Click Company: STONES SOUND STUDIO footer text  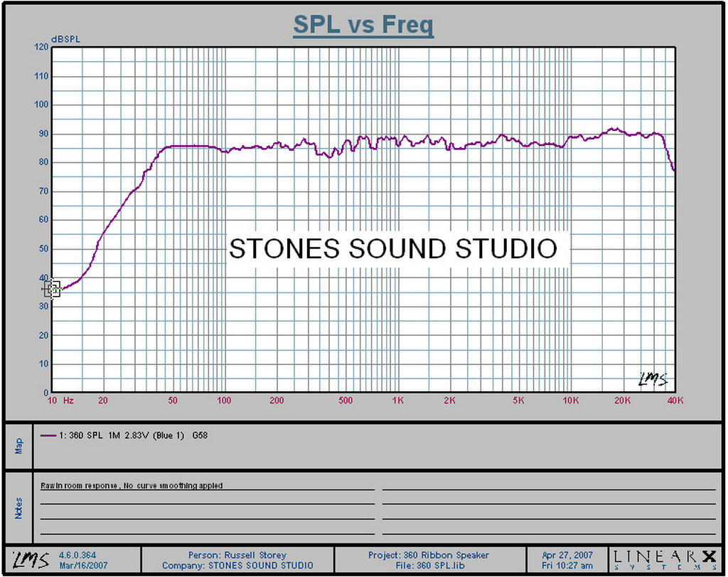coord(237,566)
